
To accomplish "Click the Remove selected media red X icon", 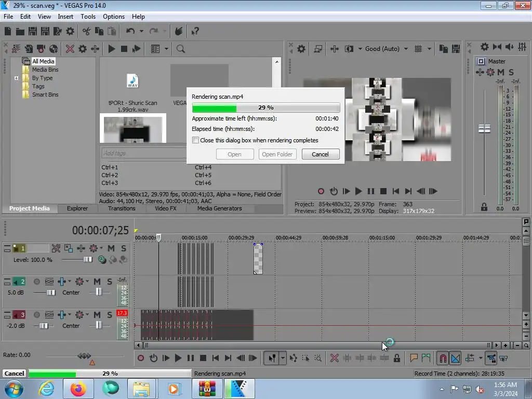I will click(70, 49).
